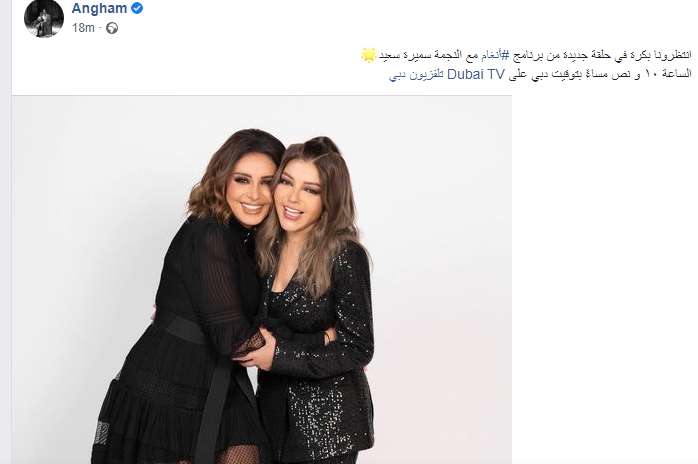Click the blue verified badge icon
Screen dimensions: 698x464
click(137, 8)
